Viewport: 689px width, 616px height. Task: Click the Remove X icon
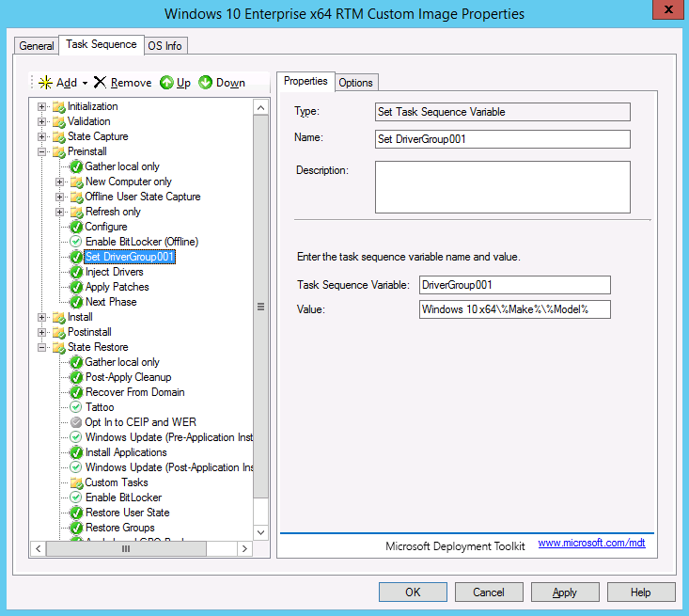100,83
